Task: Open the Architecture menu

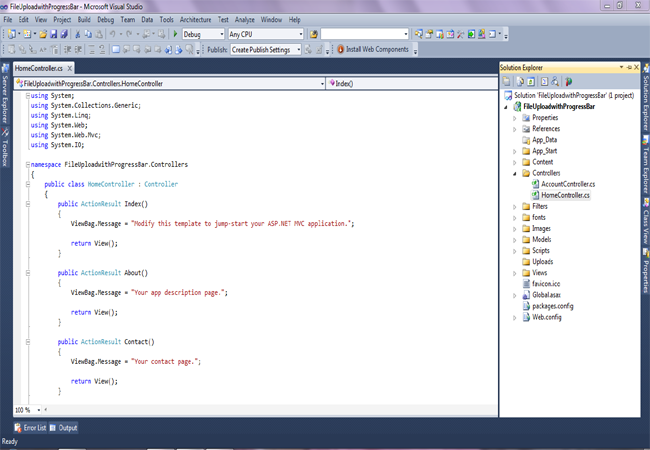Action: click(195, 19)
